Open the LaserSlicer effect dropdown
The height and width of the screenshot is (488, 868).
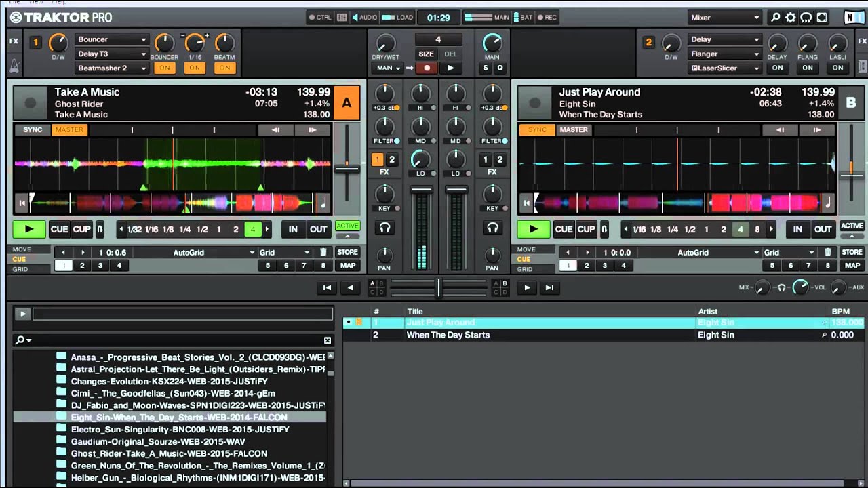pyautogui.click(x=725, y=68)
